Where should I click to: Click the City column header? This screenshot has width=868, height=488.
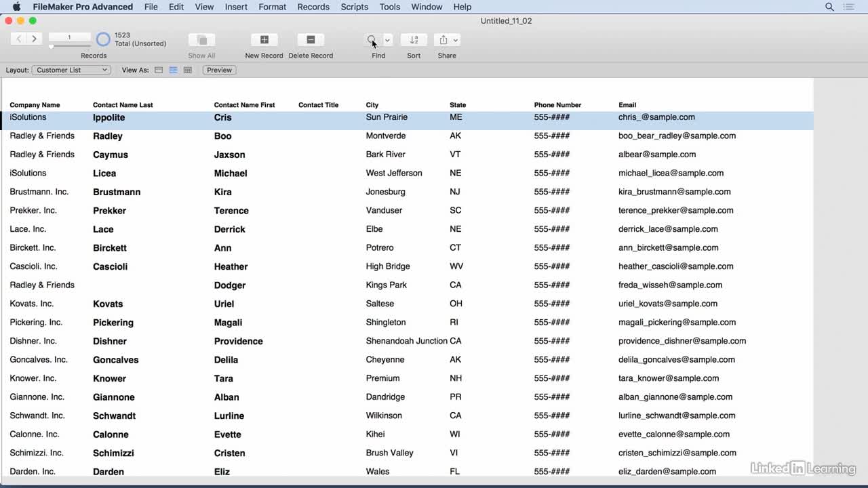[x=372, y=105]
